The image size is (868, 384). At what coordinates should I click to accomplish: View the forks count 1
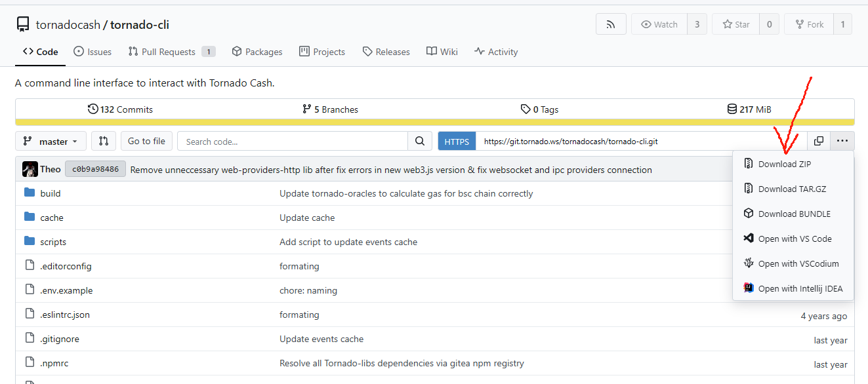point(843,24)
